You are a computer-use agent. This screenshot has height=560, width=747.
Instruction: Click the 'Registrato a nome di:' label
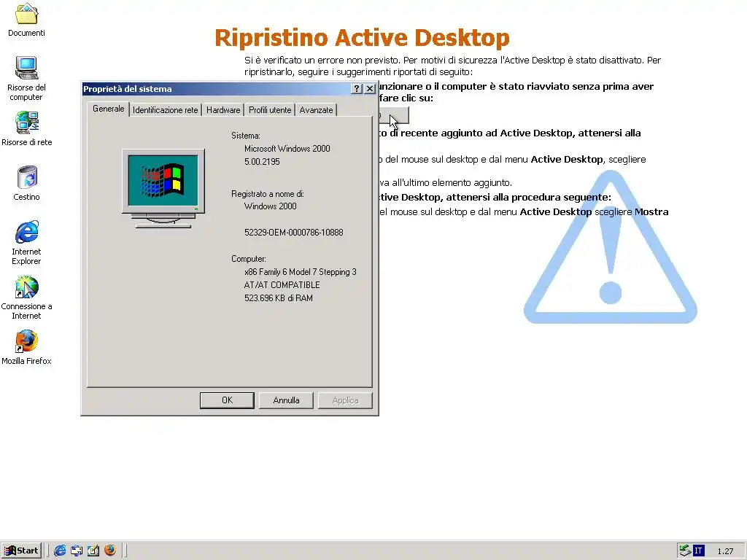(267, 194)
